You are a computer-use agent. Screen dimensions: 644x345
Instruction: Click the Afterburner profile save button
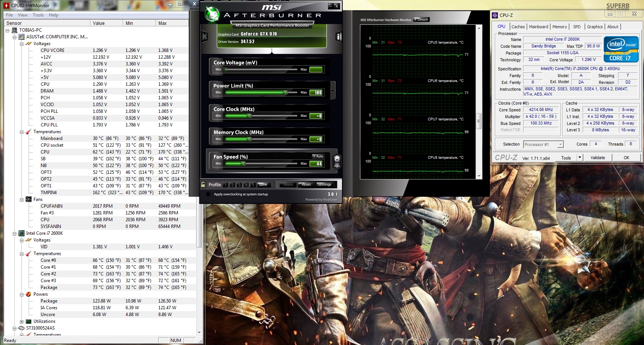[x=263, y=185]
